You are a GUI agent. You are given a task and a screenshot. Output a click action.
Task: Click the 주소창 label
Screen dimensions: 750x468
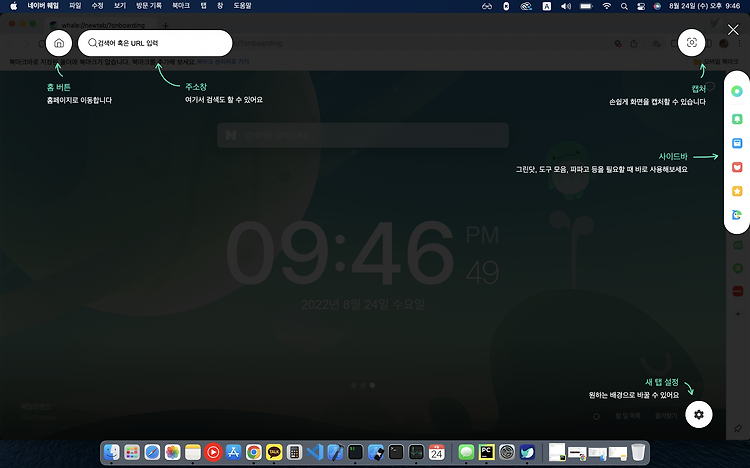(x=196, y=87)
